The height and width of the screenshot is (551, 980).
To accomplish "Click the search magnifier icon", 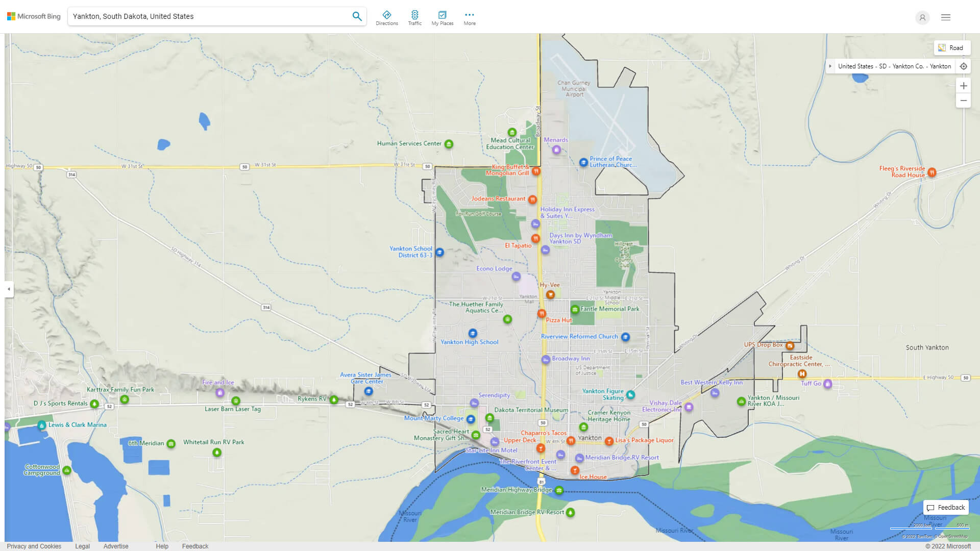I will 357,16.
